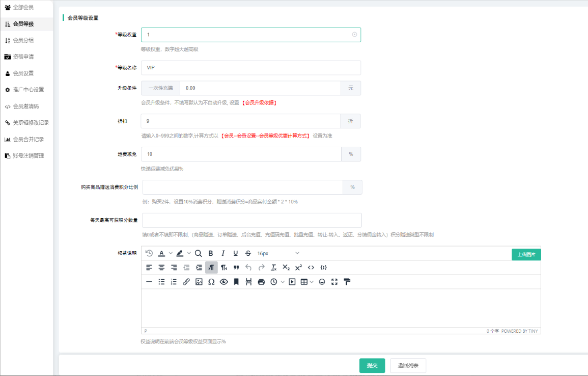Apply the highlight background color tool
The width and height of the screenshot is (588, 376).
click(x=180, y=253)
